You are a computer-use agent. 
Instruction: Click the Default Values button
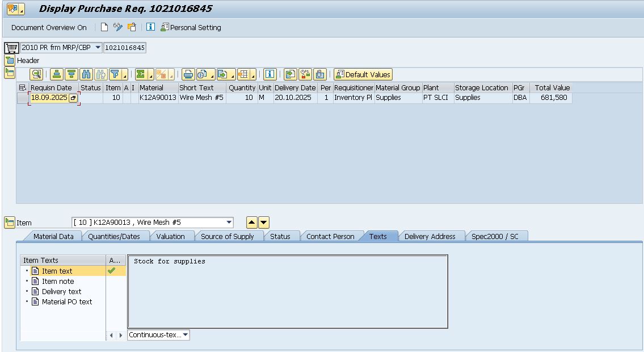tap(363, 74)
